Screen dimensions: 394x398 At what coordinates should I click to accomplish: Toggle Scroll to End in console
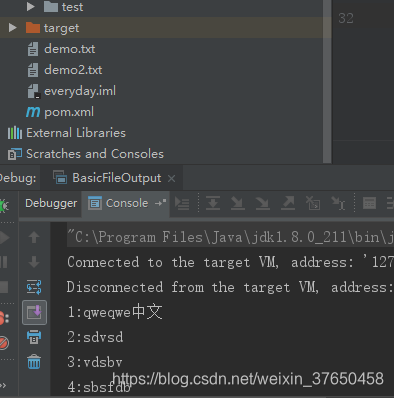(34, 312)
